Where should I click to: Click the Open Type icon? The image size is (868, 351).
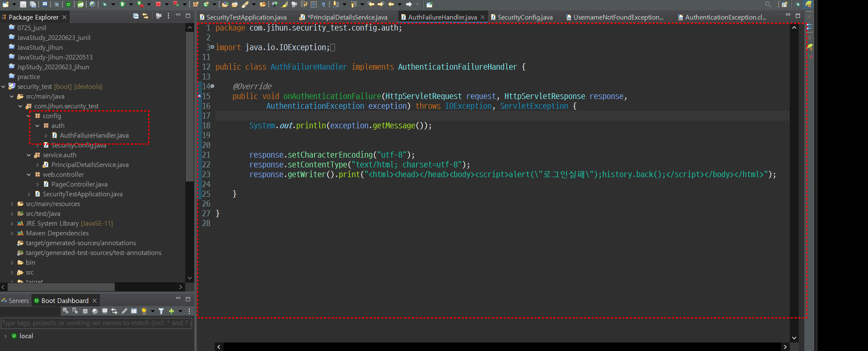point(225,4)
